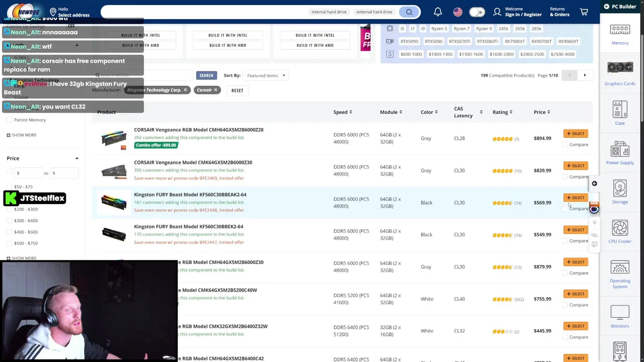Screen dimensions: 644x362
Task: Check Compare for CORSAIR Vengeance CMK64GX5M2B6000Z30
Action: point(565,177)
